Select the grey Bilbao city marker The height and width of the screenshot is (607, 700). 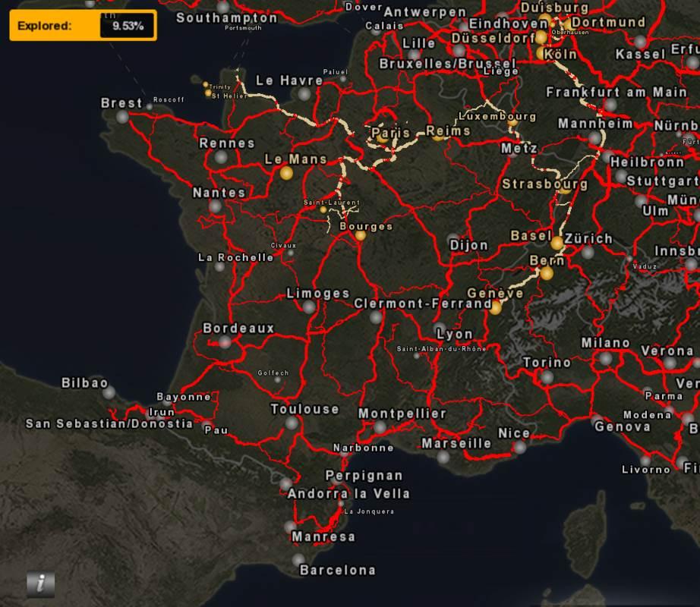(109, 392)
